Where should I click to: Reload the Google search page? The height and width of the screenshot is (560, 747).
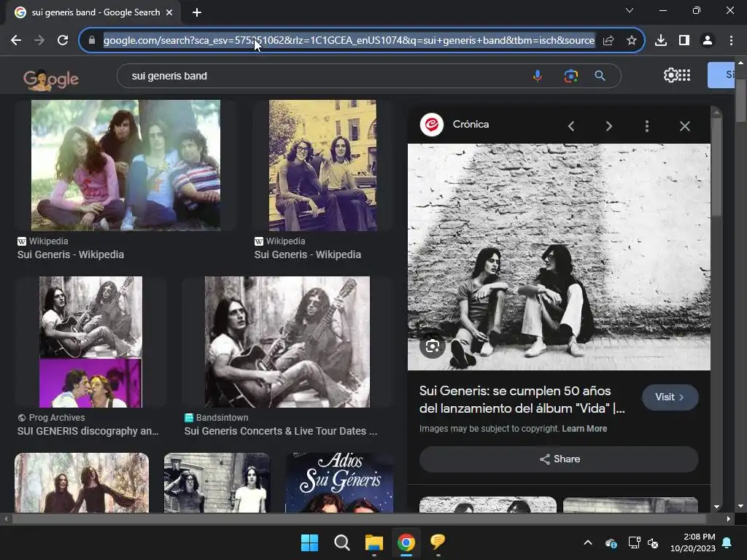(63, 41)
